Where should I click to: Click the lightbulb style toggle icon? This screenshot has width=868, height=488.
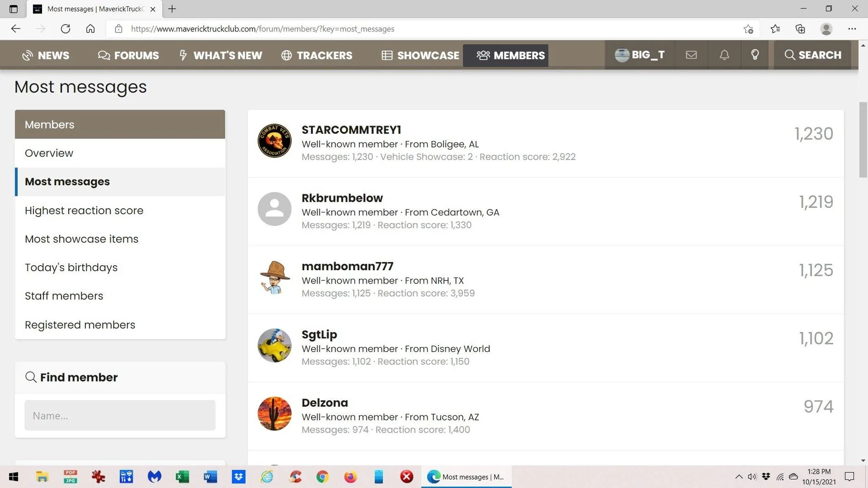click(755, 55)
